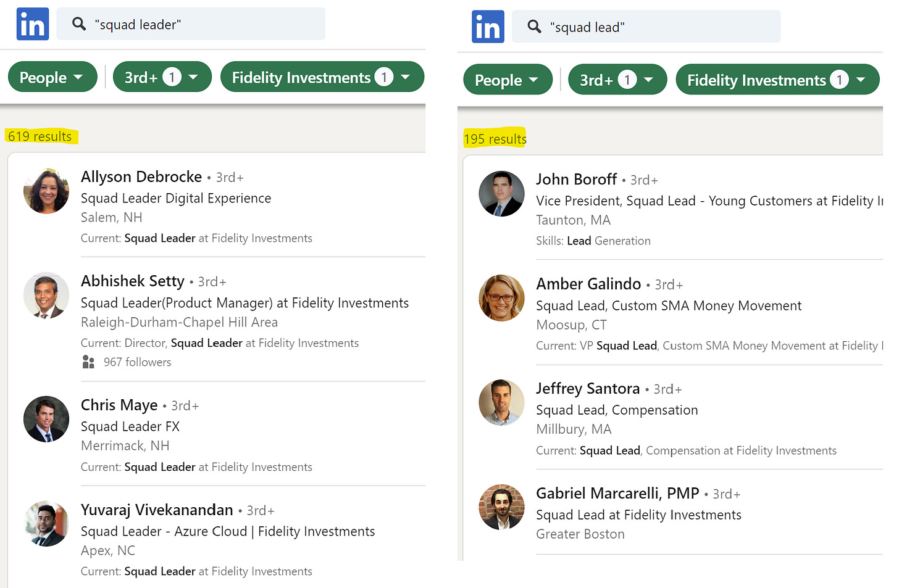Open Gabriel Marcarelli, PMP name link
899x588 pixels.
pyautogui.click(x=617, y=494)
